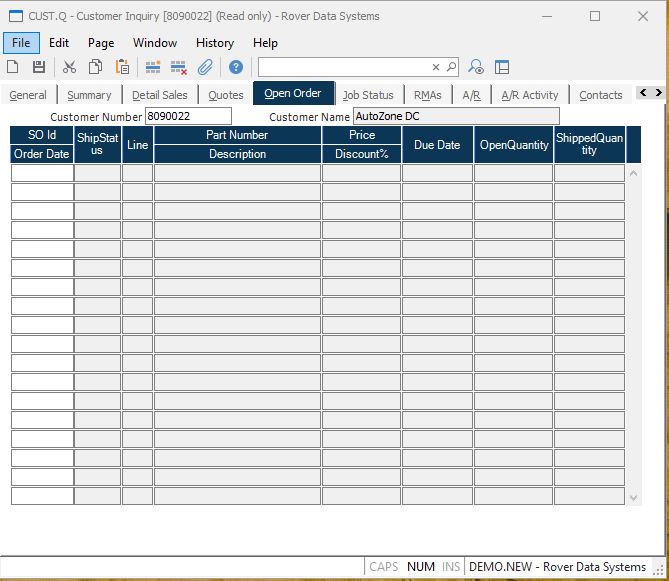Click the Paste clipboard icon

point(122,67)
